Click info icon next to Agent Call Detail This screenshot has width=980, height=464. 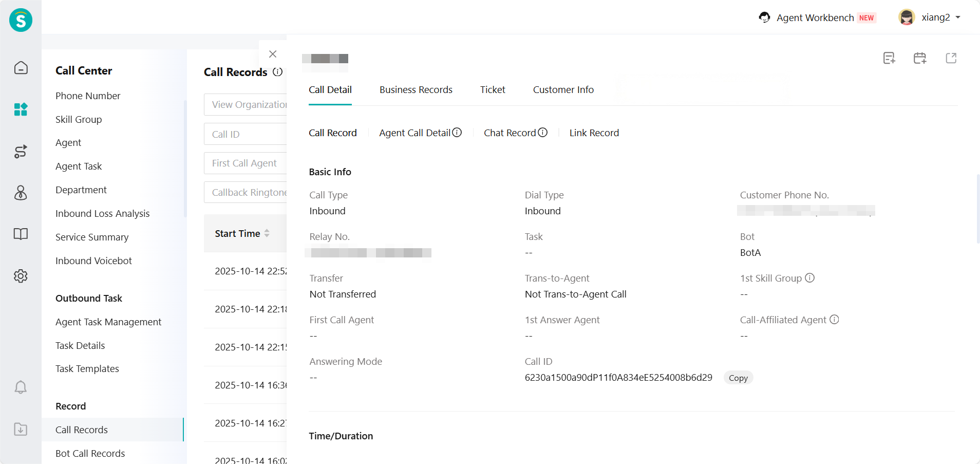(457, 133)
